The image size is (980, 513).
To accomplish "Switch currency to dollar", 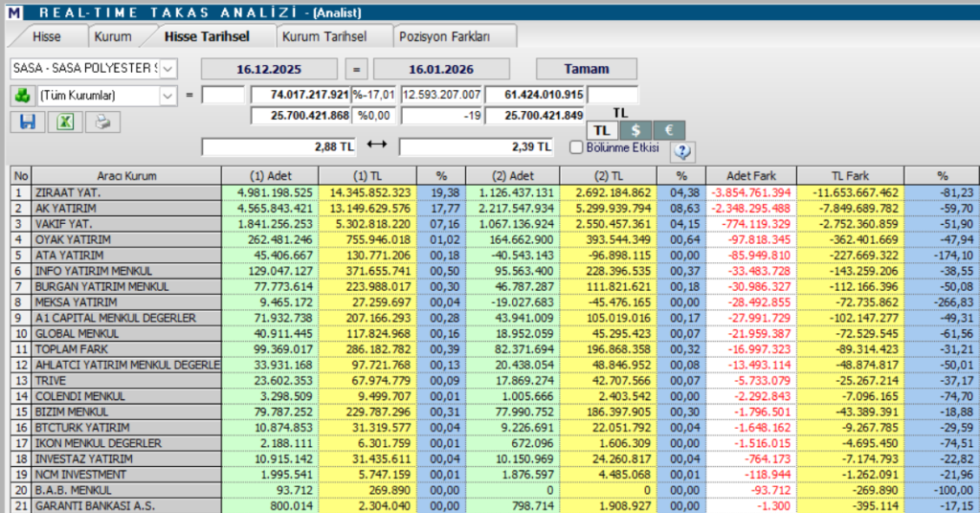I will coord(635,130).
